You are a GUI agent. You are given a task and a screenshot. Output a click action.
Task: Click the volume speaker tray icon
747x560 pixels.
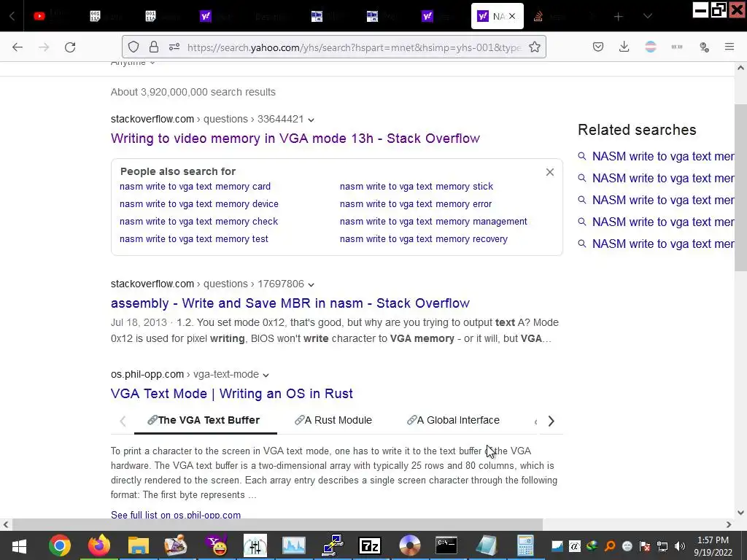[680, 545]
